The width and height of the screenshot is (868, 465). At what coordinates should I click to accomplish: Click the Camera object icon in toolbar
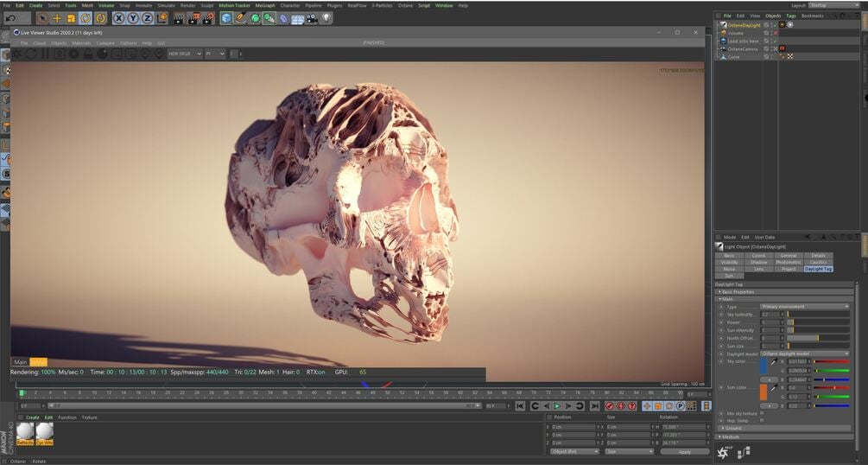click(x=312, y=18)
